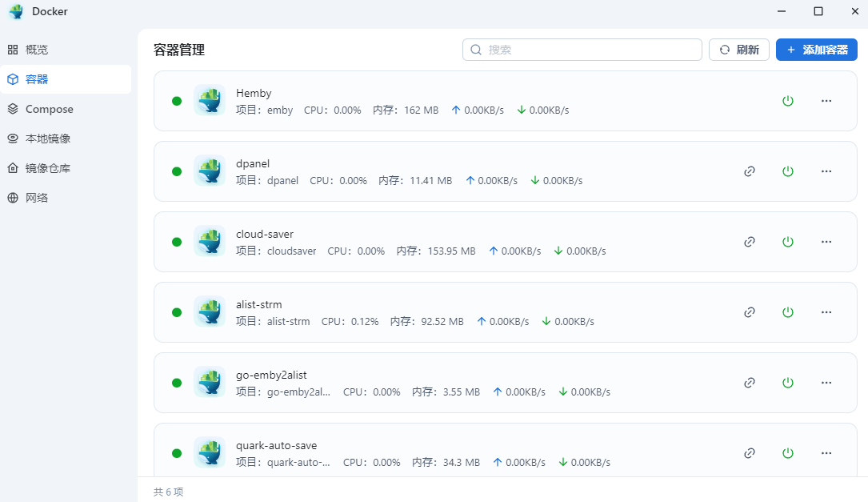Image resolution: width=868 pixels, height=502 pixels.
Task: Open the link icon for dpanel
Action: click(750, 171)
